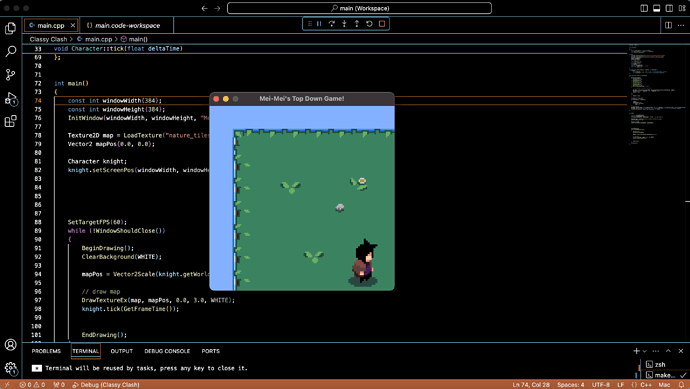Open terminal panel more actions ellipsis
The image size is (690, 389).
point(656,351)
